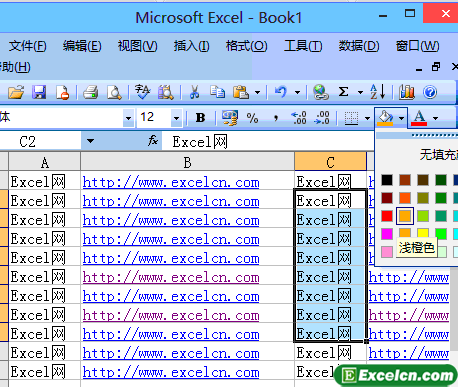Pick the pale pink rose swatch
This screenshot has height=387, width=458.
click(387, 252)
